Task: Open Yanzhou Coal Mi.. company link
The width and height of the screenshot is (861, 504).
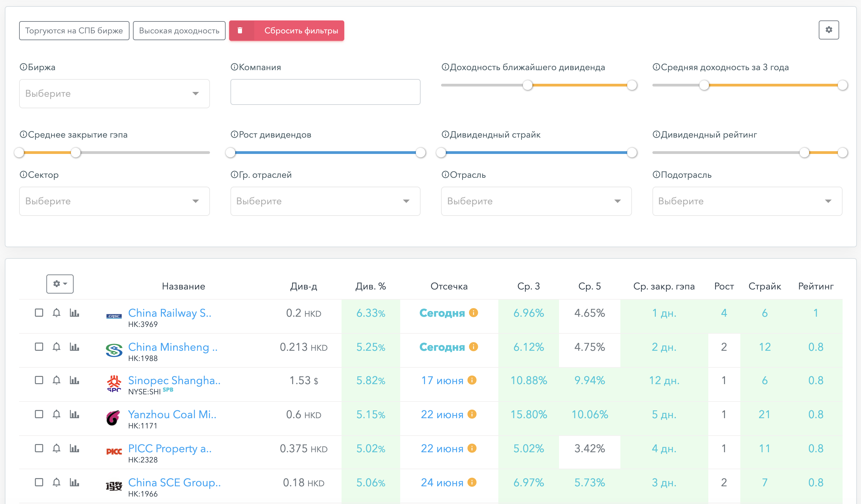Action: pos(172,414)
